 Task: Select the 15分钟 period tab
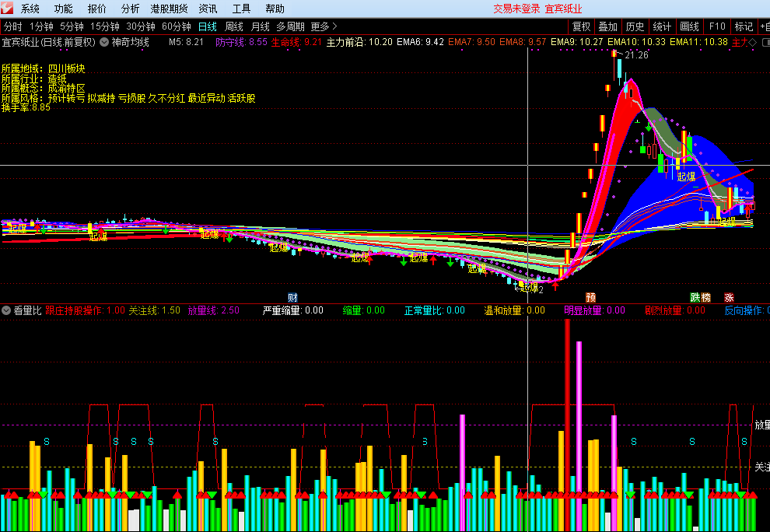click(x=104, y=26)
